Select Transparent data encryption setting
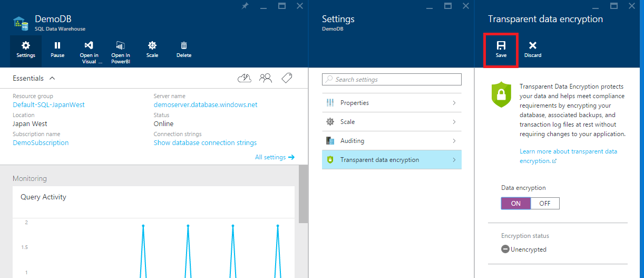644x278 pixels. coord(392,160)
